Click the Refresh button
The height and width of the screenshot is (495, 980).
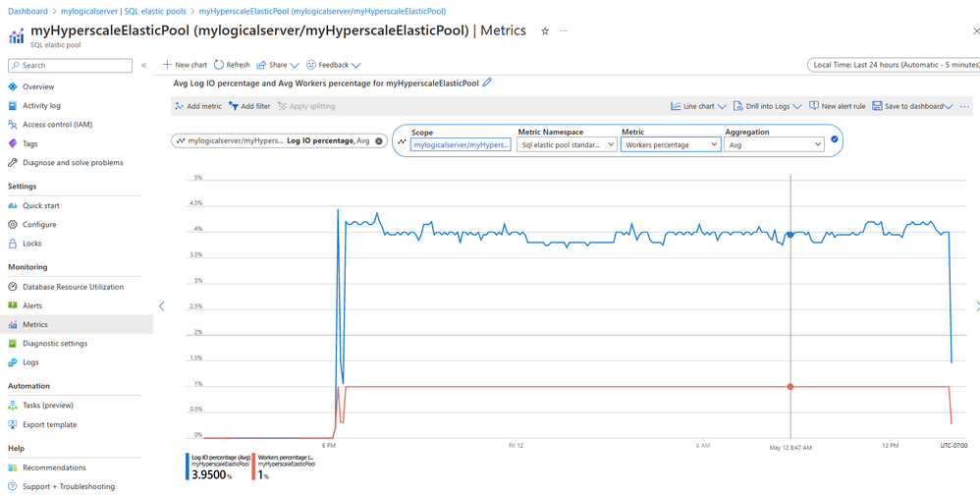(232, 65)
